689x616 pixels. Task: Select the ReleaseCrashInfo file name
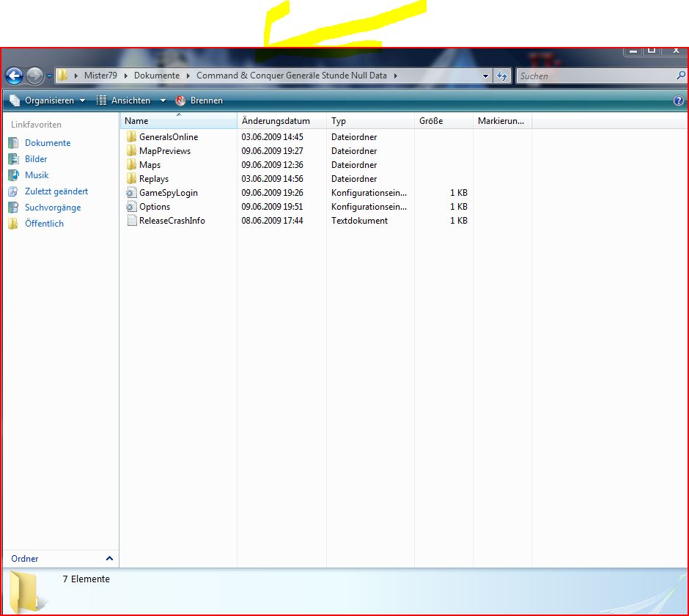point(172,220)
